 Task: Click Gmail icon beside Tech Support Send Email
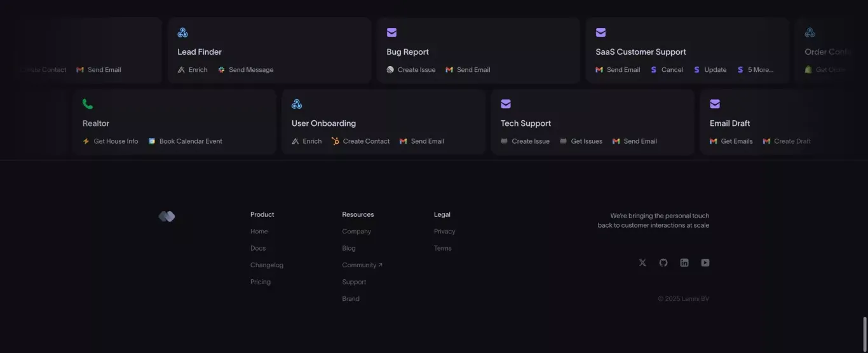tap(616, 141)
